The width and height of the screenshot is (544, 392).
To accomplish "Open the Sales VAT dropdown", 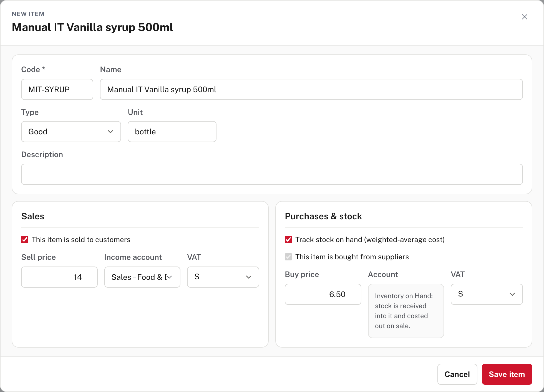I will 223,277.
